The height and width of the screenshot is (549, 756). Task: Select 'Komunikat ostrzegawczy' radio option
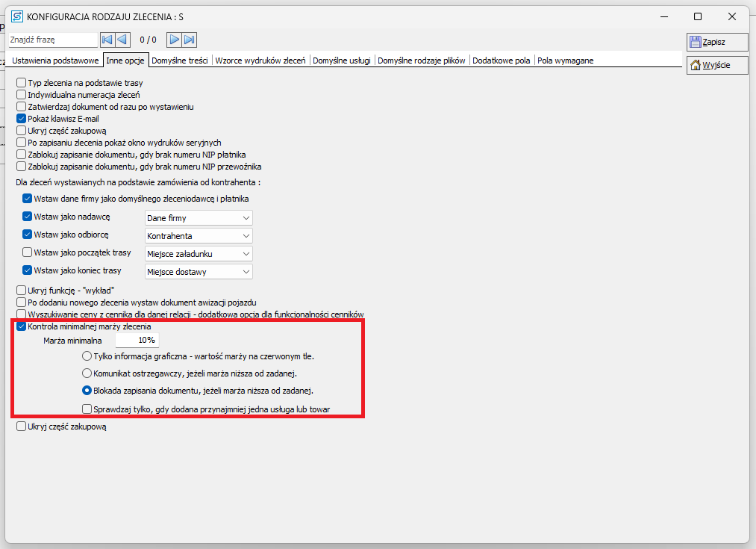[87, 373]
